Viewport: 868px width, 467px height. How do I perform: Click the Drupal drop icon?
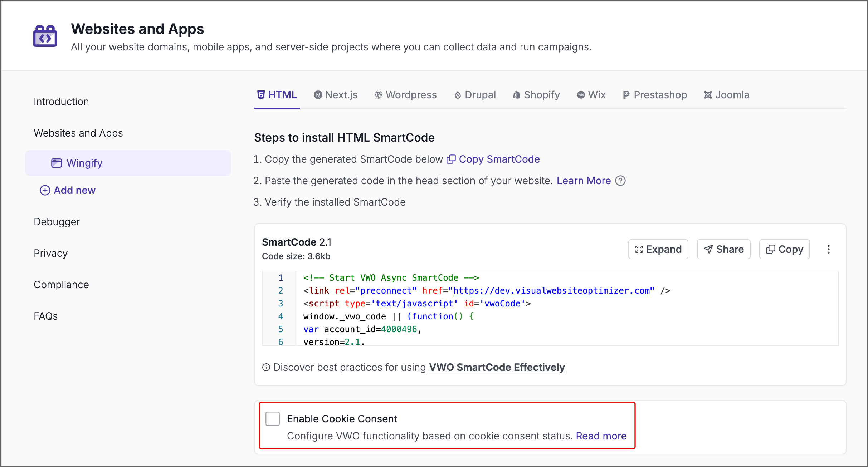tap(458, 95)
